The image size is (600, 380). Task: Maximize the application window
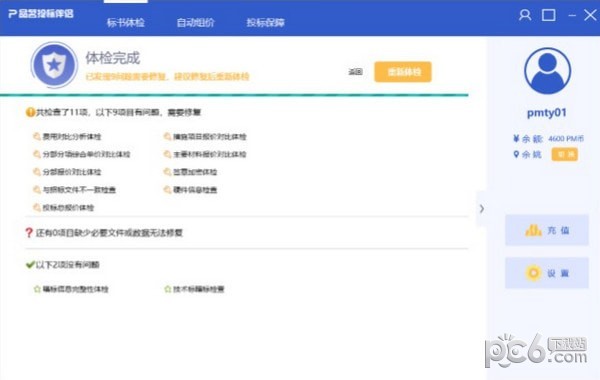tap(549, 15)
